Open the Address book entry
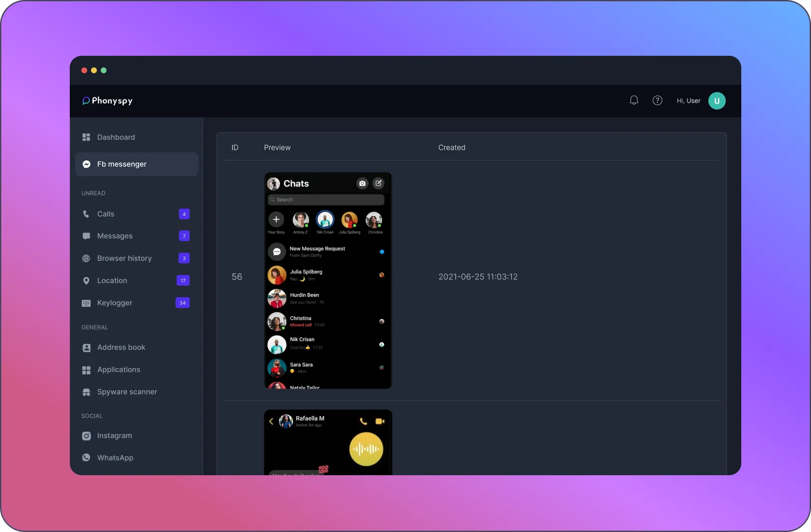 (121, 348)
